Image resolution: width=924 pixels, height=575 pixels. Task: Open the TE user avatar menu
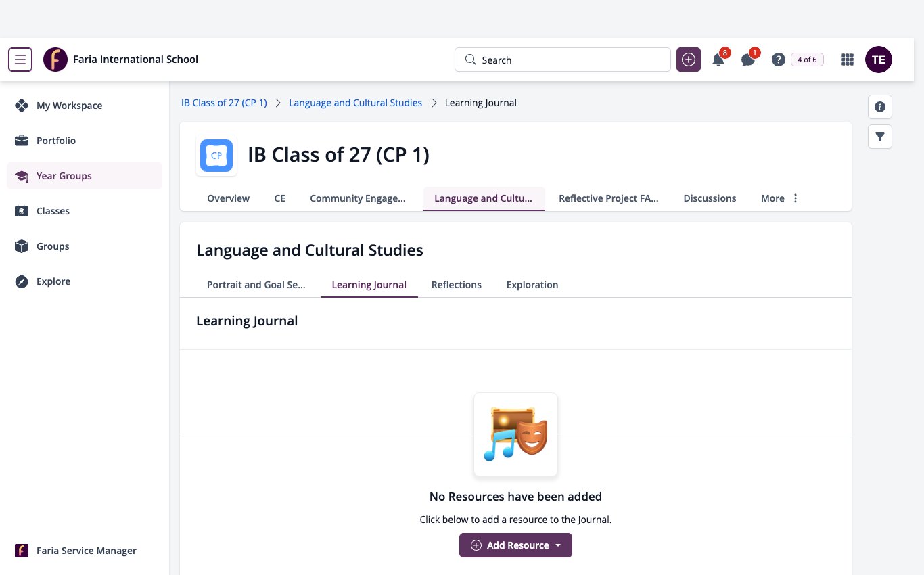(x=879, y=60)
